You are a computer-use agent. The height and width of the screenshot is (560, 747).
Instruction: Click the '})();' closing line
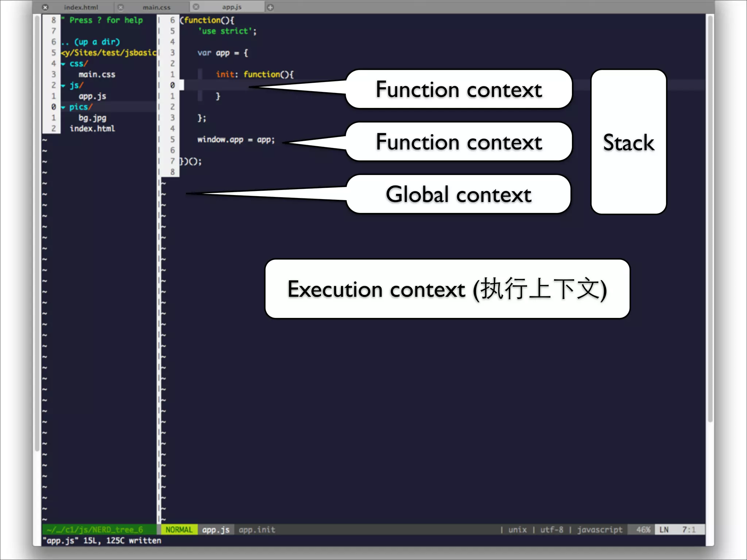[x=190, y=161]
